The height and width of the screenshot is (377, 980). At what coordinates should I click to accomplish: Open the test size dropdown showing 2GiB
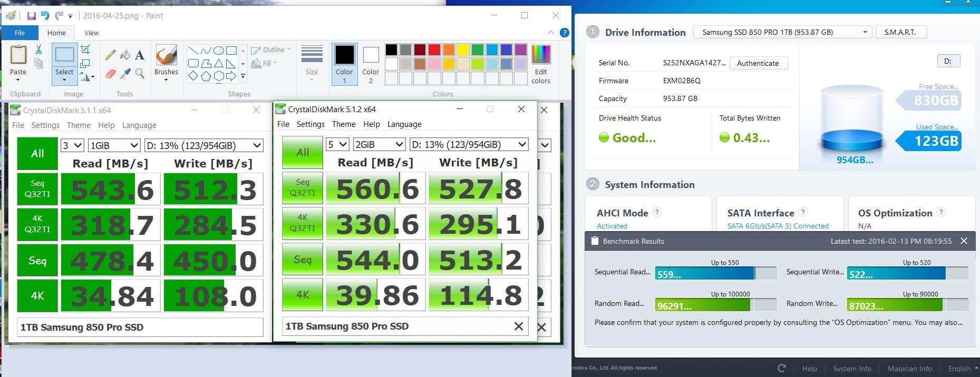point(379,144)
